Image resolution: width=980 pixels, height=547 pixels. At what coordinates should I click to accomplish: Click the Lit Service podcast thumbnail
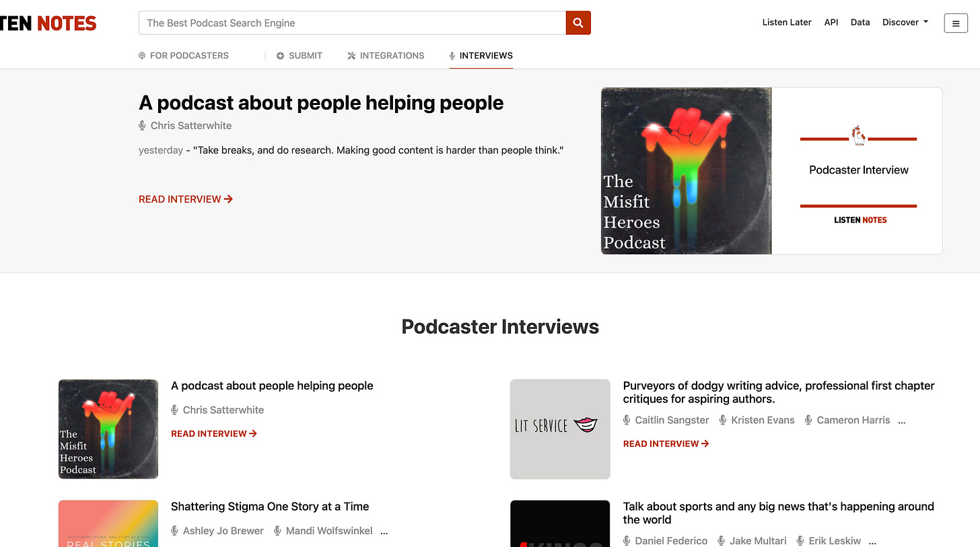560,429
